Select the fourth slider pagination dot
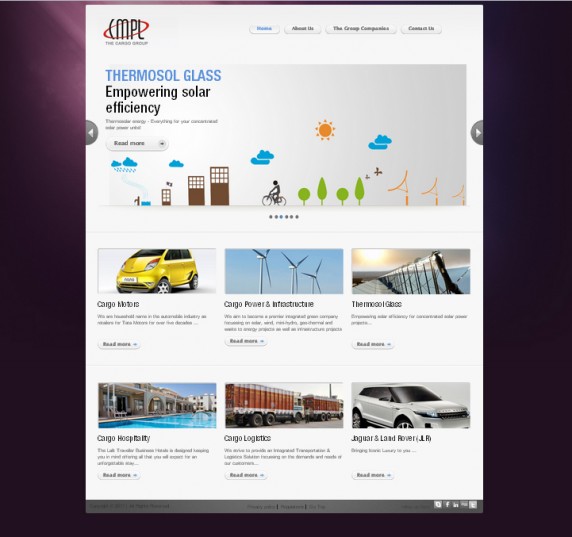 pos(286,217)
